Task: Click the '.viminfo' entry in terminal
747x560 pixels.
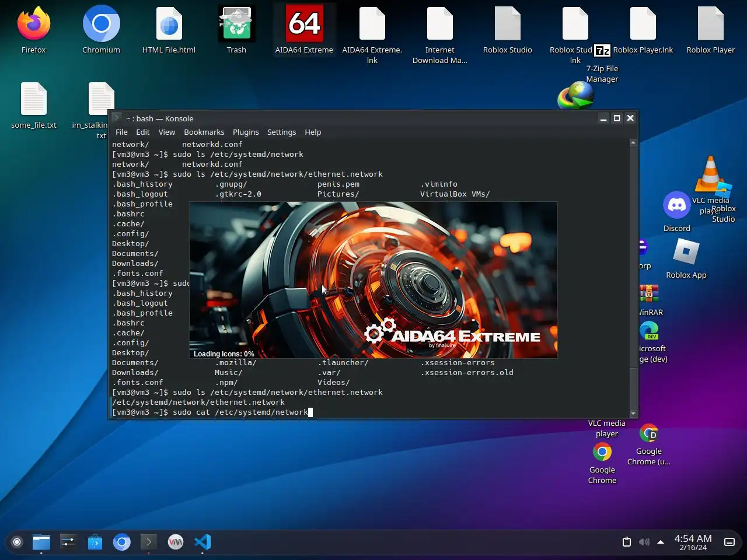Action: pyautogui.click(x=439, y=184)
